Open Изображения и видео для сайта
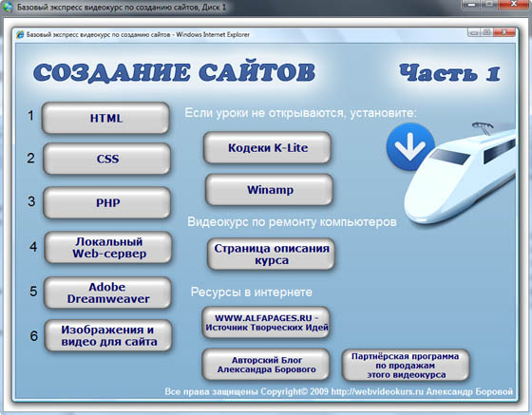 (108, 335)
